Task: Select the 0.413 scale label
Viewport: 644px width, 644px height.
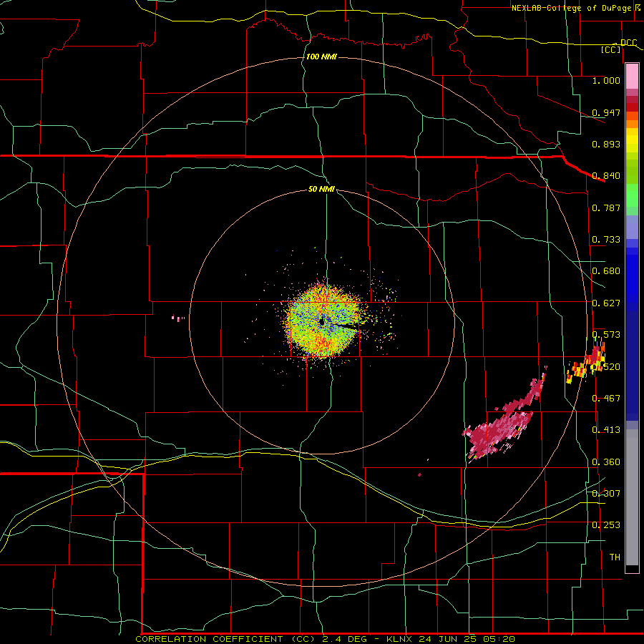Action: (606, 430)
